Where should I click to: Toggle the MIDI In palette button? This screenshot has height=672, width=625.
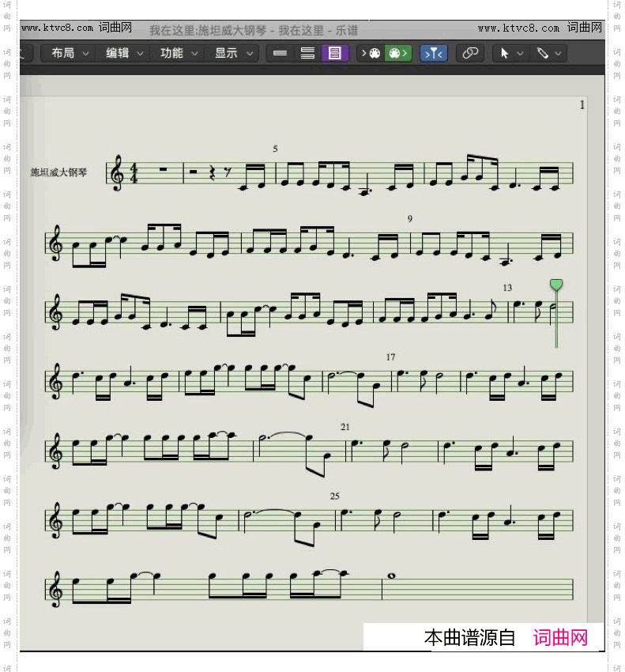pos(371,53)
